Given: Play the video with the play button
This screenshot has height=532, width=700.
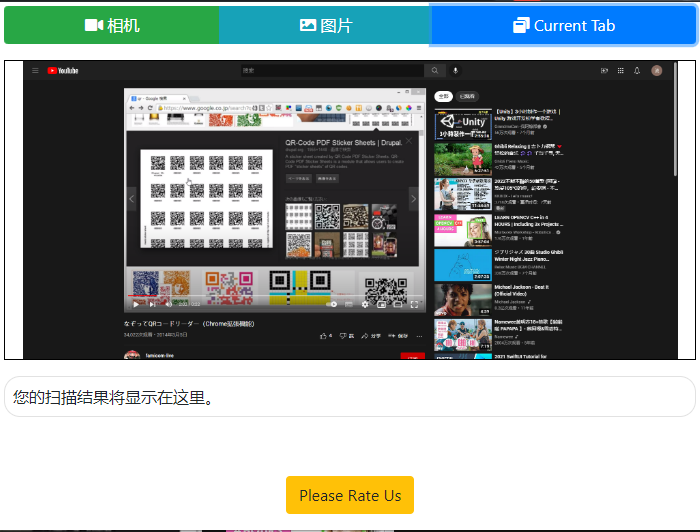Looking at the screenshot, I should [136, 304].
